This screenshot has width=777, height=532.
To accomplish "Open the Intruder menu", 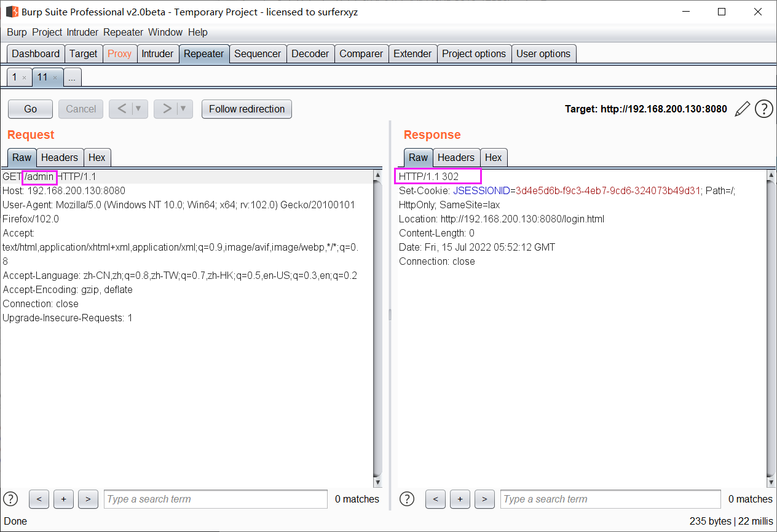I will [x=82, y=32].
